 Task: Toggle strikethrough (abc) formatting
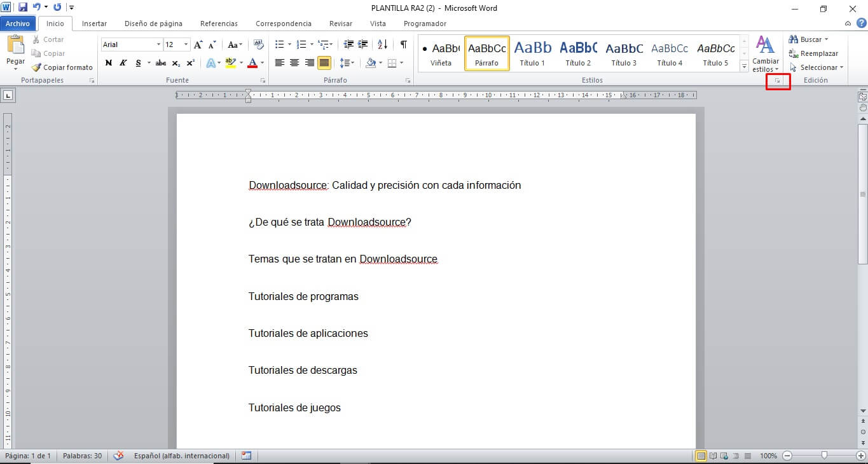[161, 63]
